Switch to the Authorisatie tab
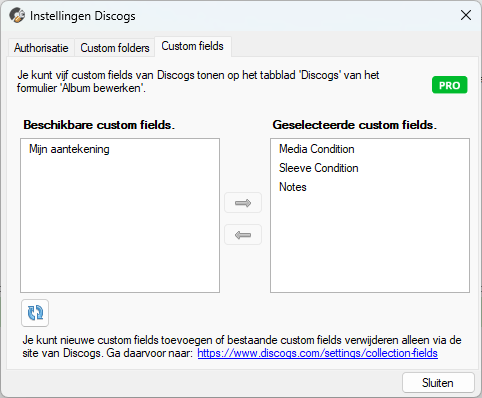Viewport: 482px width, 398px height. pyautogui.click(x=41, y=48)
